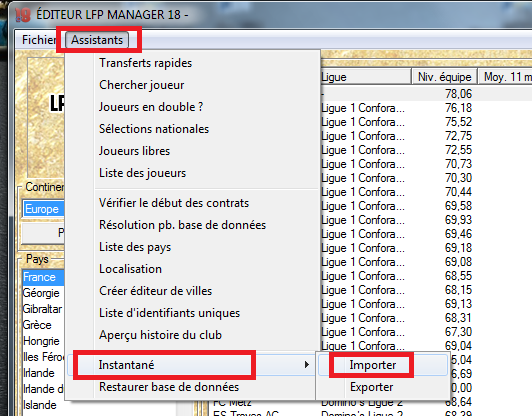532x416 pixels.
Task: Open the Fichier menu
Action: pos(38,40)
